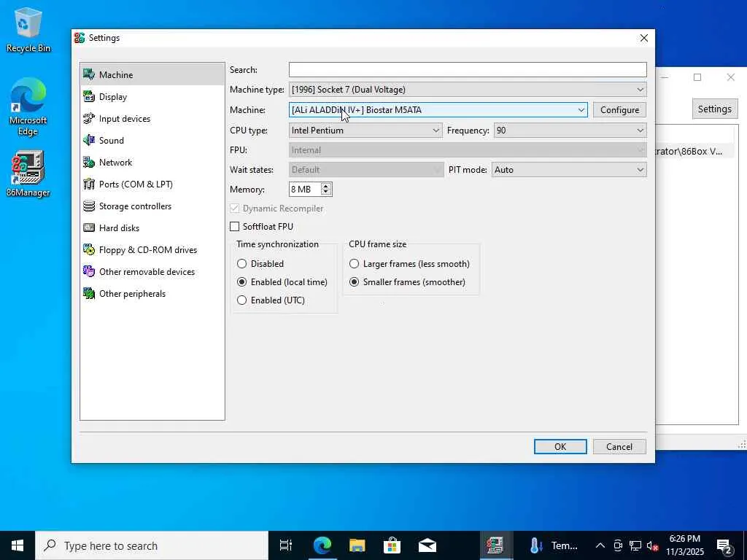
Task: Click the Configure machine button
Action: click(619, 109)
